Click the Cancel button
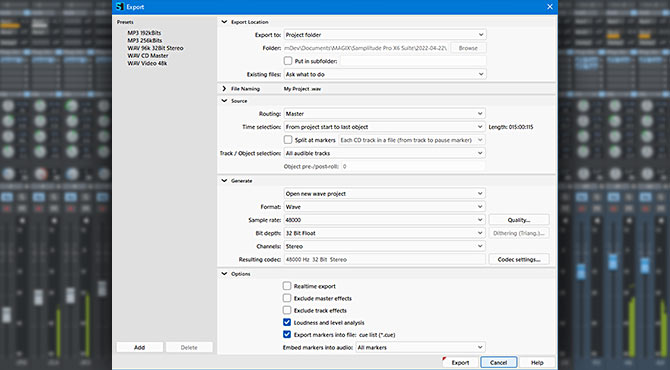Screen dimensions: 670x370 tap(498, 362)
